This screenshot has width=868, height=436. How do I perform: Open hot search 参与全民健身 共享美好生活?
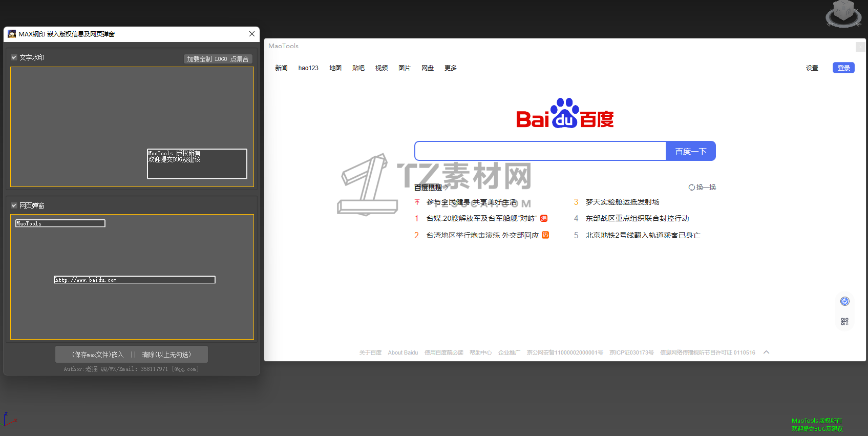tap(472, 202)
